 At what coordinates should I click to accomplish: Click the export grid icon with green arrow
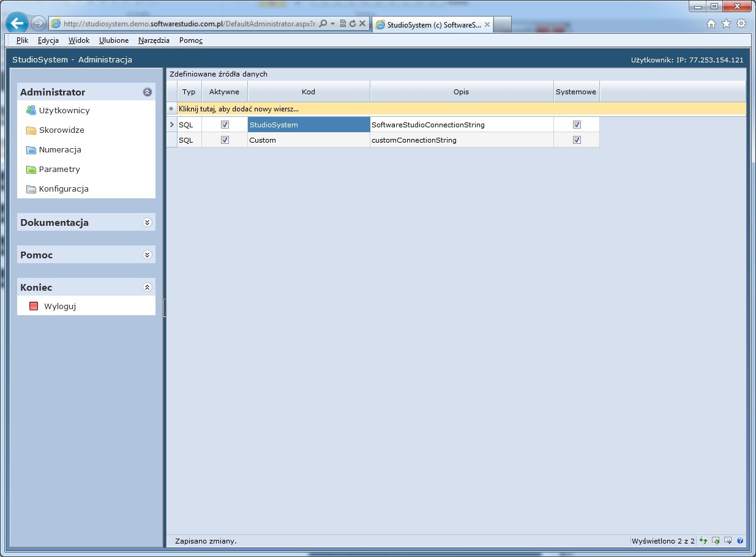coord(716,540)
